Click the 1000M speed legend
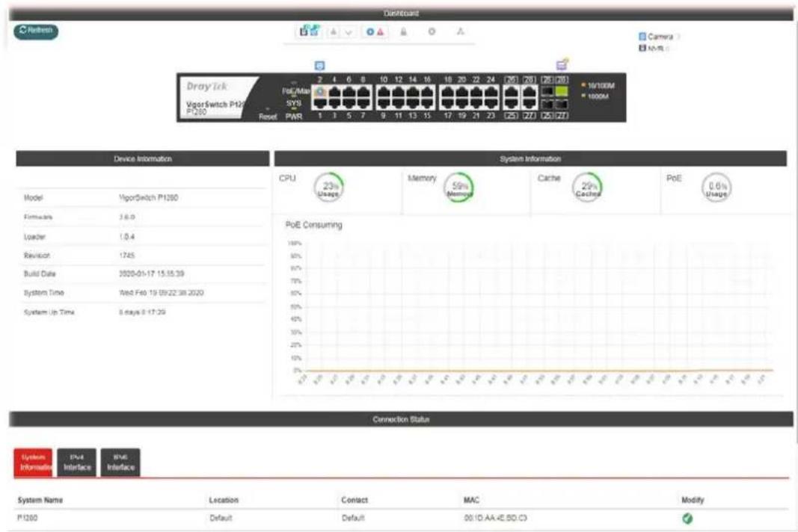This screenshot has width=798, height=532. 595,96
